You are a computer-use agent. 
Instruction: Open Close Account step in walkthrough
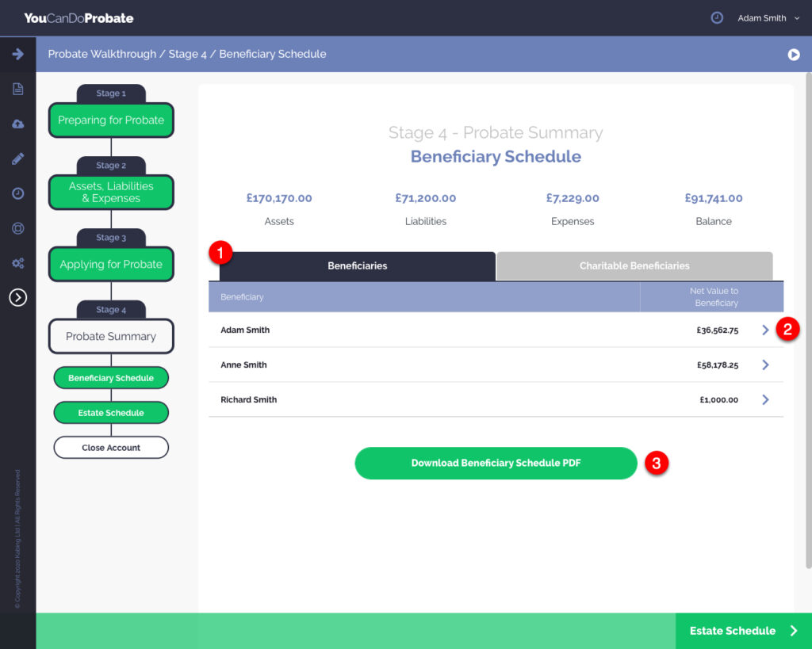[x=111, y=448]
